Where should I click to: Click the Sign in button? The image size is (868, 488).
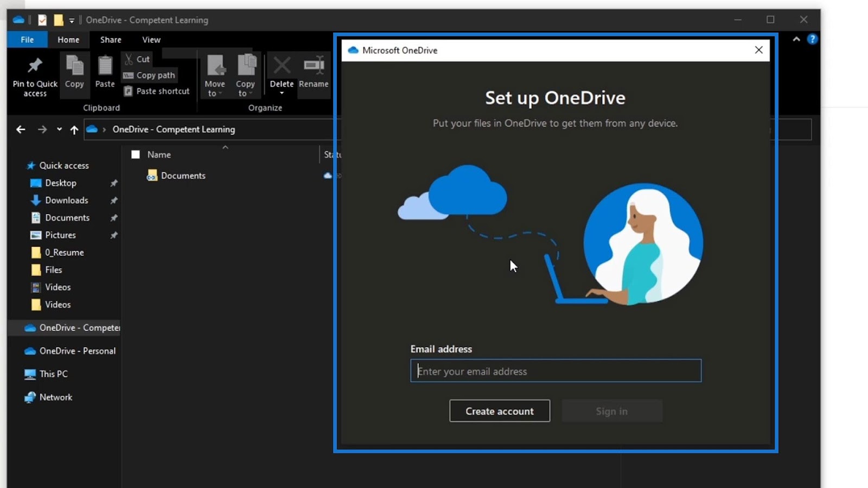612,411
